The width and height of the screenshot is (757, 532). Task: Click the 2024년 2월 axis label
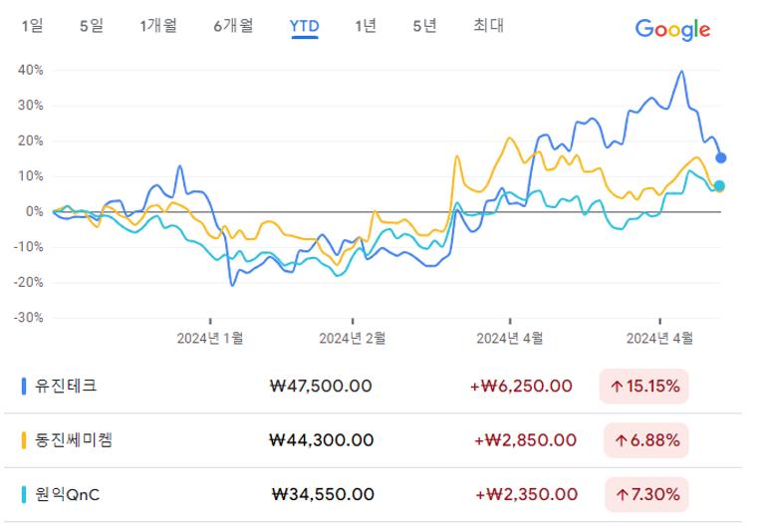(x=353, y=339)
